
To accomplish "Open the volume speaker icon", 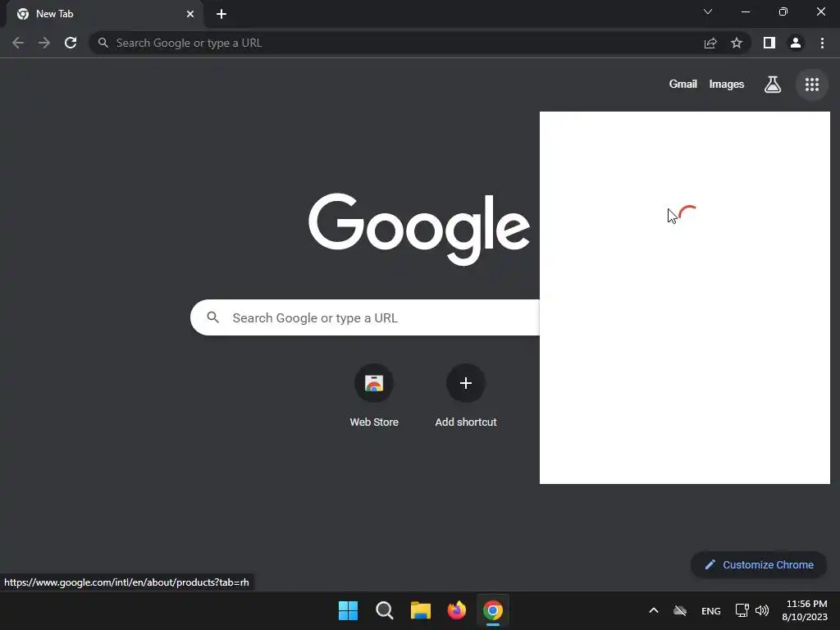I will click(762, 610).
